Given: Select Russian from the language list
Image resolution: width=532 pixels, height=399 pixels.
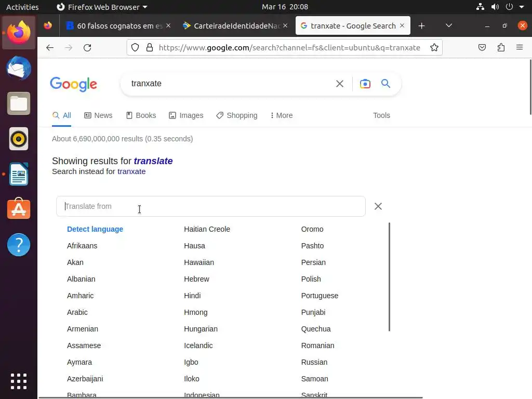Looking at the screenshot, I should [x=314, y=362].
